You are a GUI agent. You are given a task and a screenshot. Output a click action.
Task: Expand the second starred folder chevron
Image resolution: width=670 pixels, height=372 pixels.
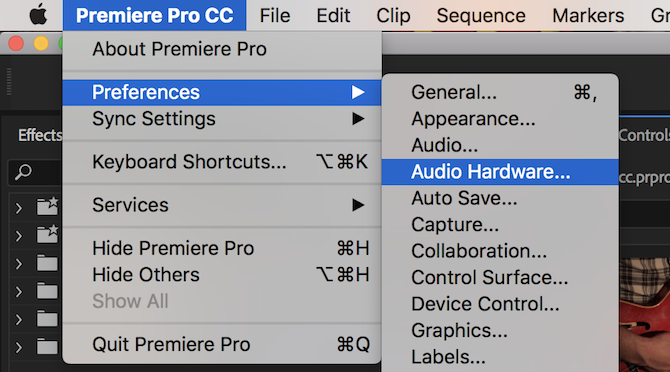coord(18,236)
